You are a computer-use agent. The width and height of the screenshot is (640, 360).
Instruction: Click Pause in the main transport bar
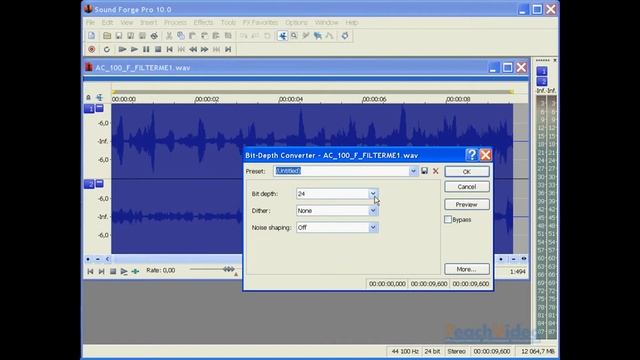coord(146,49)
